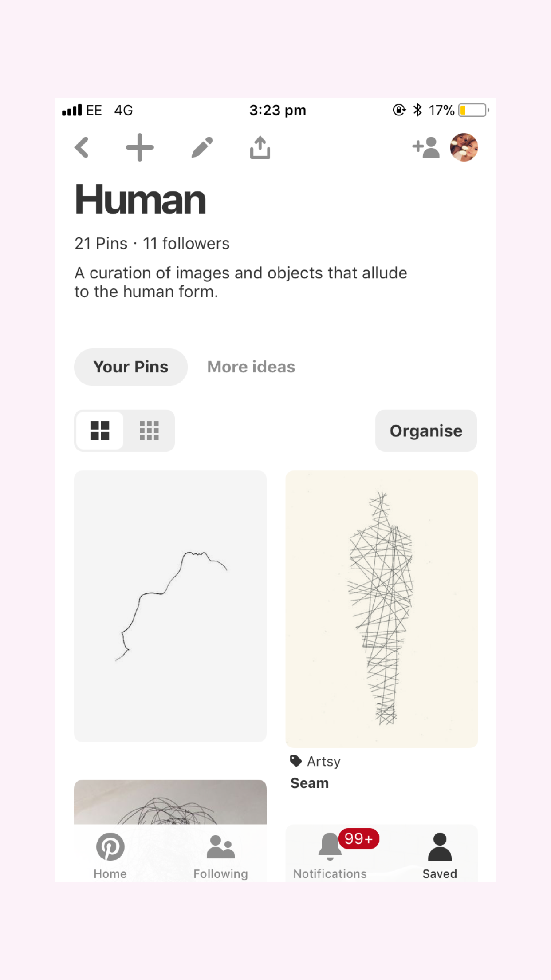The width and height of the screenshot is (551, 980).
Task: Open board editing with the pencil icon
Action: coord(202,147)
